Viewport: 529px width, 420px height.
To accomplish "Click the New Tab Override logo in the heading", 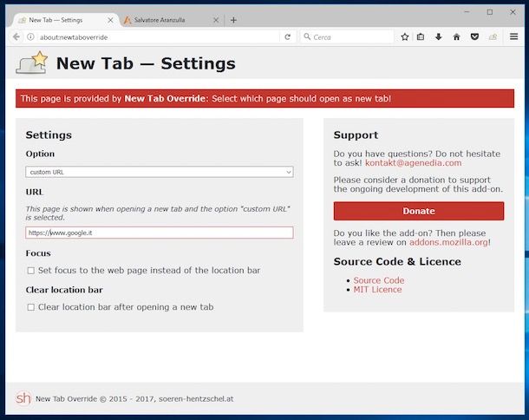I will pos(32,62).
